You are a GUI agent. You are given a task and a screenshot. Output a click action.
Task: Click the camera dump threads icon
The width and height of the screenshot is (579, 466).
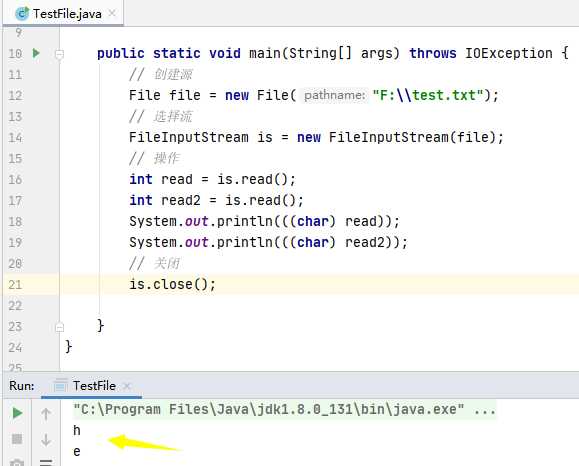click(x=17, y=462)
